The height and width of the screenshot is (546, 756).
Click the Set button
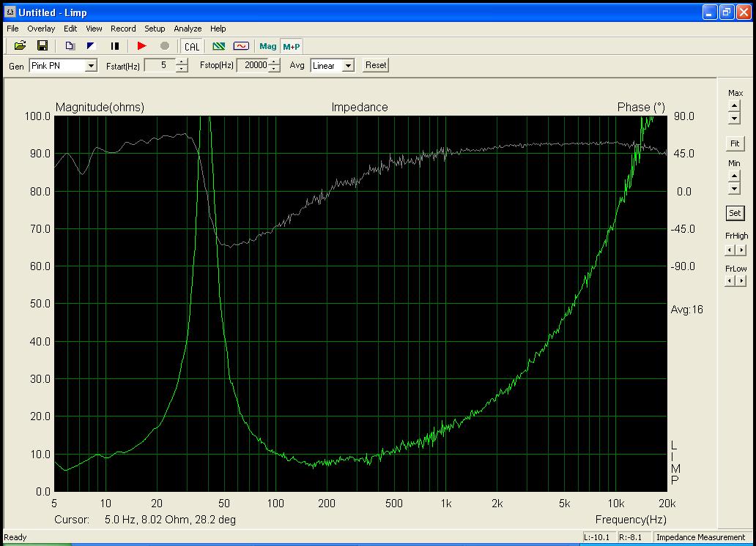click(735, 213)
